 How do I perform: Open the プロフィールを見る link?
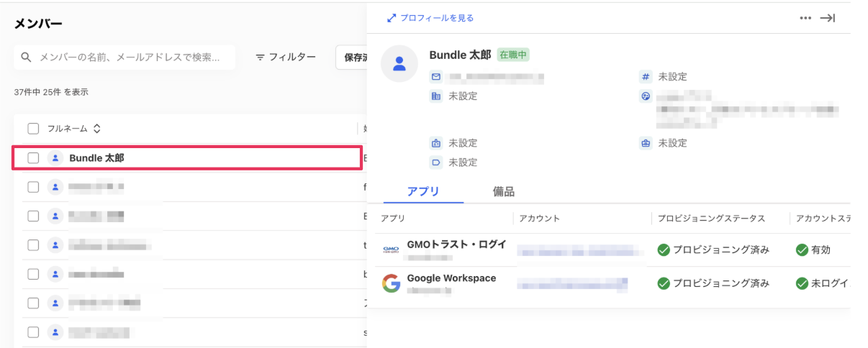(430, 18)
